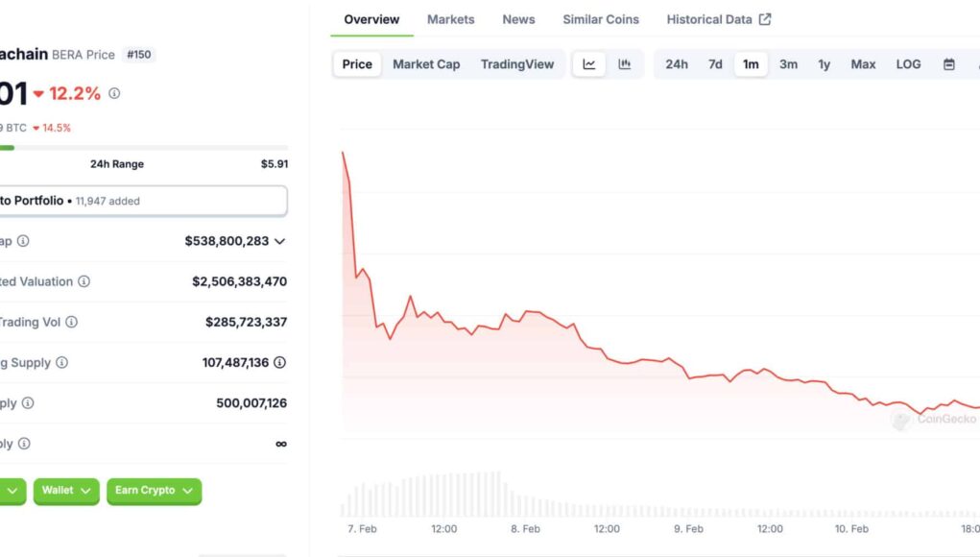
Task: Select the TradingView chart mode
Action: pos(517,64)
